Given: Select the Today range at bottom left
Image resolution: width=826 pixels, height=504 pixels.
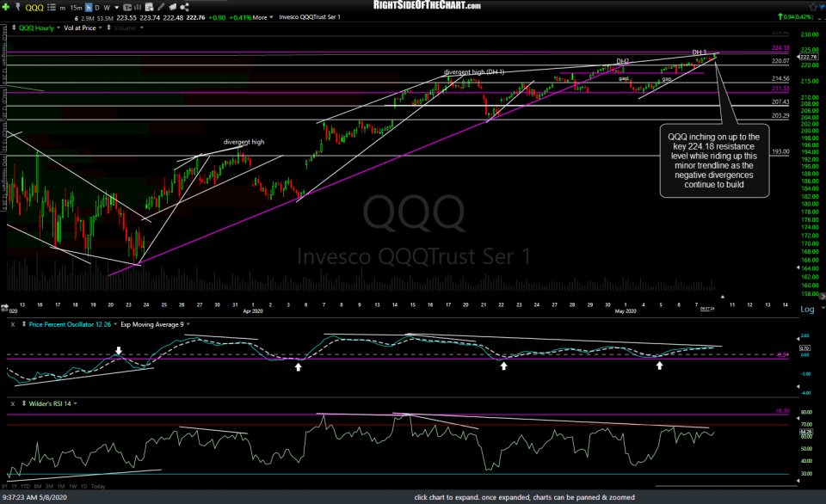Looking at the screenshot, I should pos(97,486).
